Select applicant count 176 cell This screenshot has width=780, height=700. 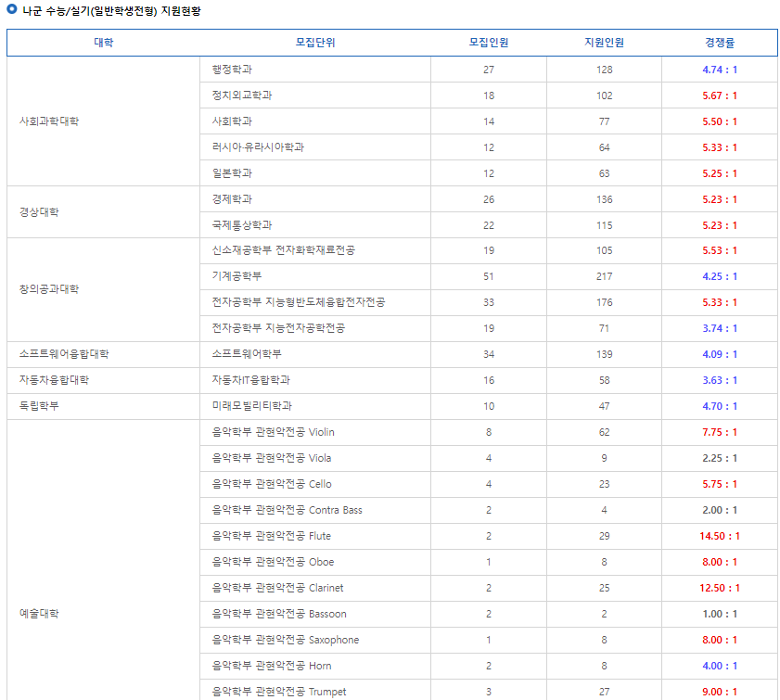coord(604,302)
